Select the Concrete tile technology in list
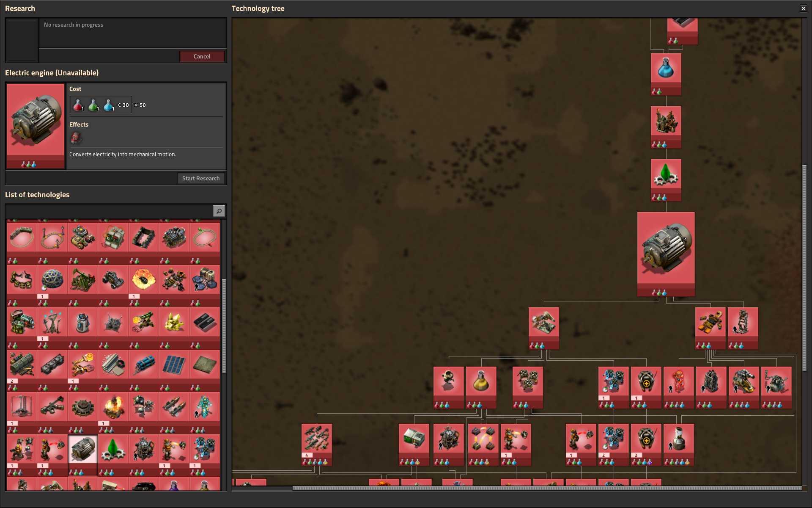812x508 pixels. point(205,370)
